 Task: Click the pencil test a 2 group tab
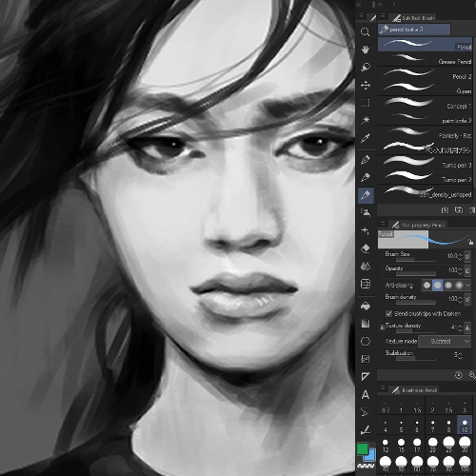point(414,30)
